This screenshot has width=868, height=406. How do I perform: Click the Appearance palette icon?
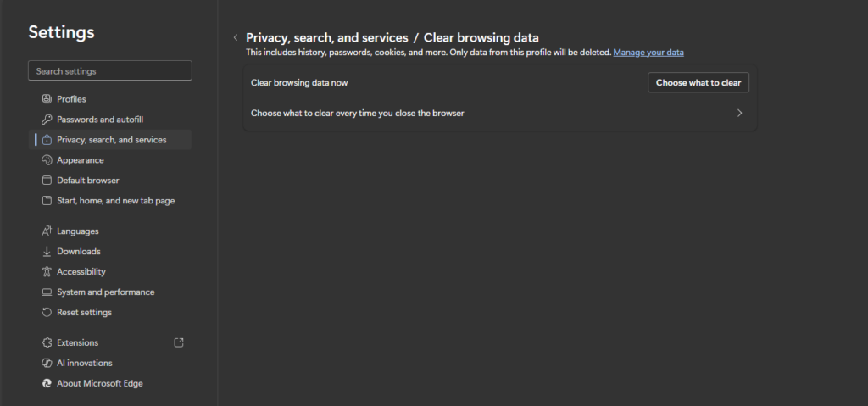[47, 160]
